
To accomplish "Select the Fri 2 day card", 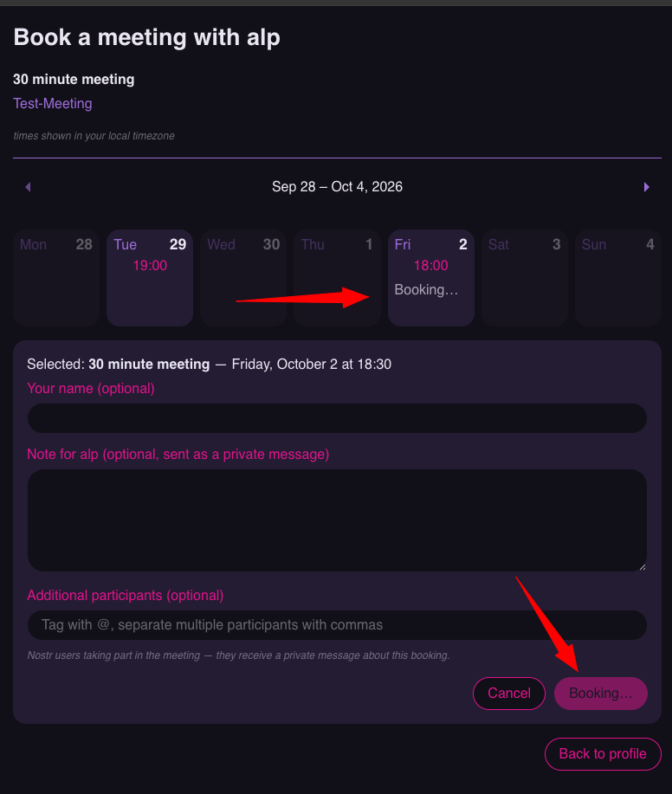I will click(x=431, y=278).
